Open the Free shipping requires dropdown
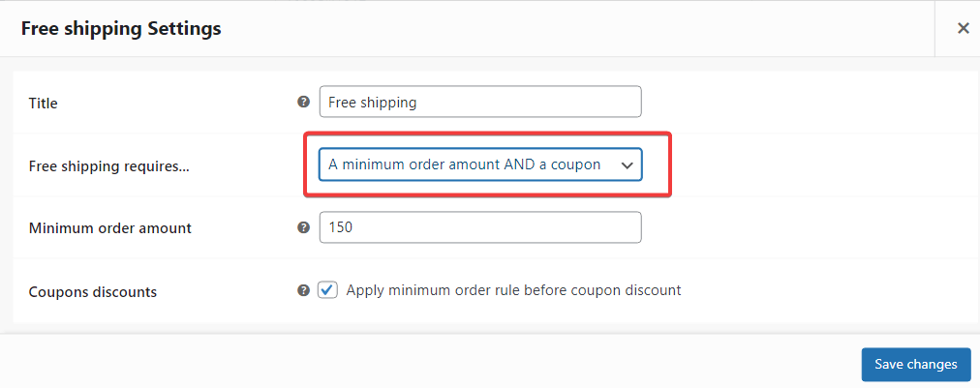 [480, 164]
